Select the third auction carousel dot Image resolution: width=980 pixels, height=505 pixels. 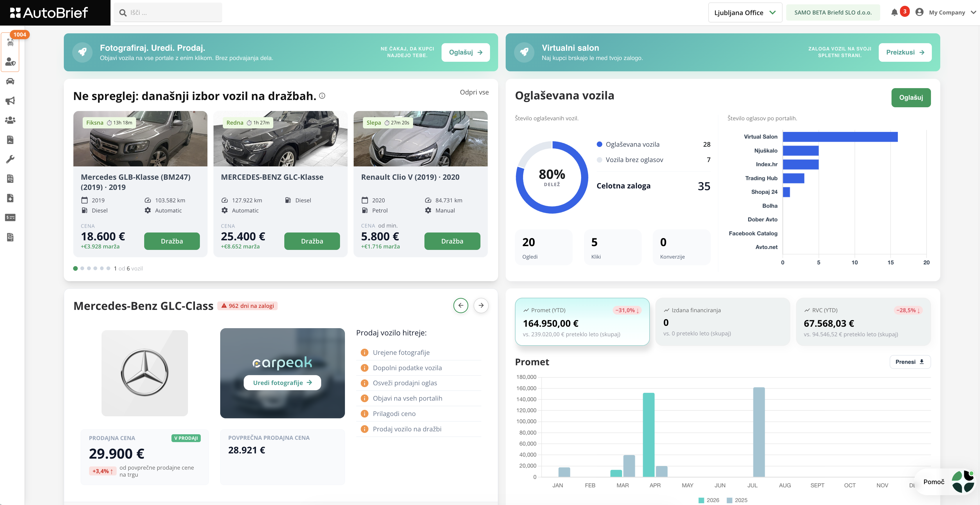tap(89, 268)
